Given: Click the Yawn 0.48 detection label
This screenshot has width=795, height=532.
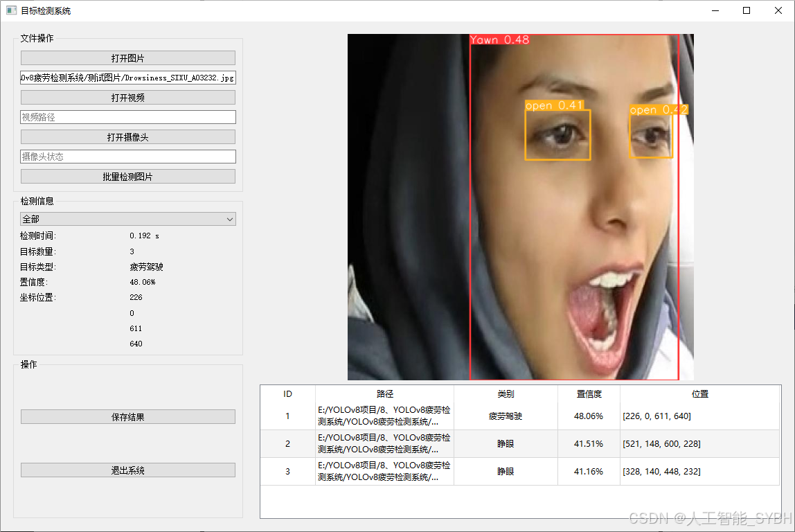Looking at the screenshot, I should tap(499, 39).
